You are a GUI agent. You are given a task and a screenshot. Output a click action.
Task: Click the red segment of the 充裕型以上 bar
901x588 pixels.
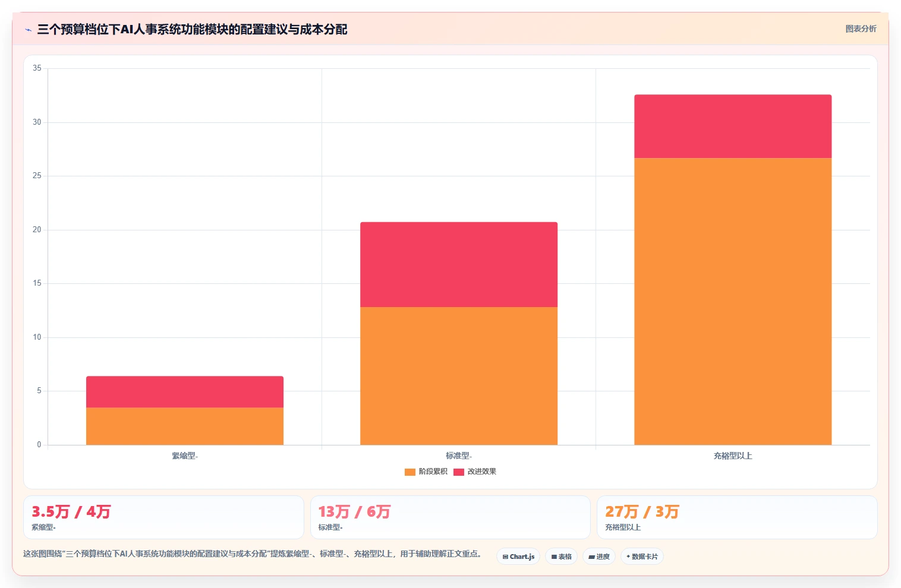tap(733, 127)
